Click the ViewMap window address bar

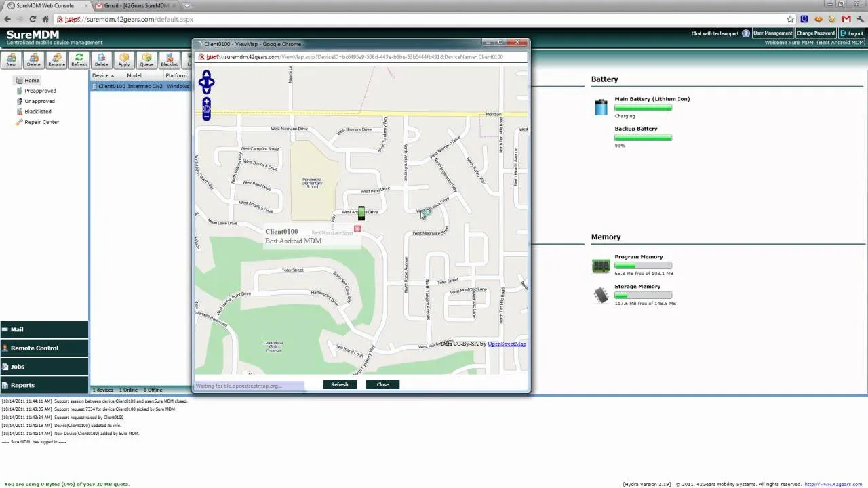point(361,57)
